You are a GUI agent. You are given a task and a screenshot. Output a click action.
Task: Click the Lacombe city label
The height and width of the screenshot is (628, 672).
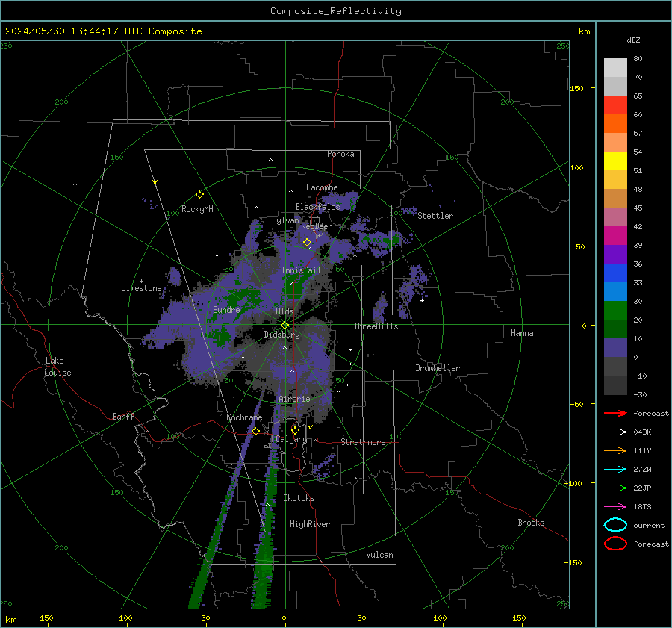click(x=322, y=187)
